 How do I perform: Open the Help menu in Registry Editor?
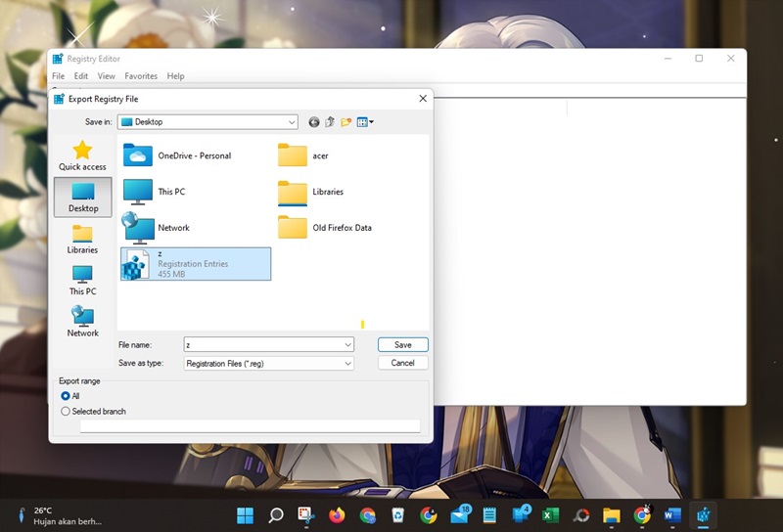(x=176, y=76)
